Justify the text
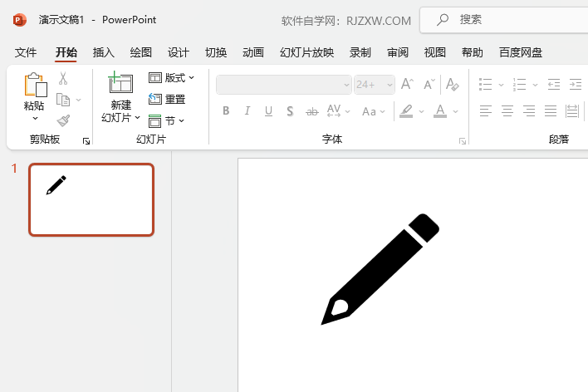Image resolution: width=588 pixels, height=392 pixels. click(x=551, y=111)
